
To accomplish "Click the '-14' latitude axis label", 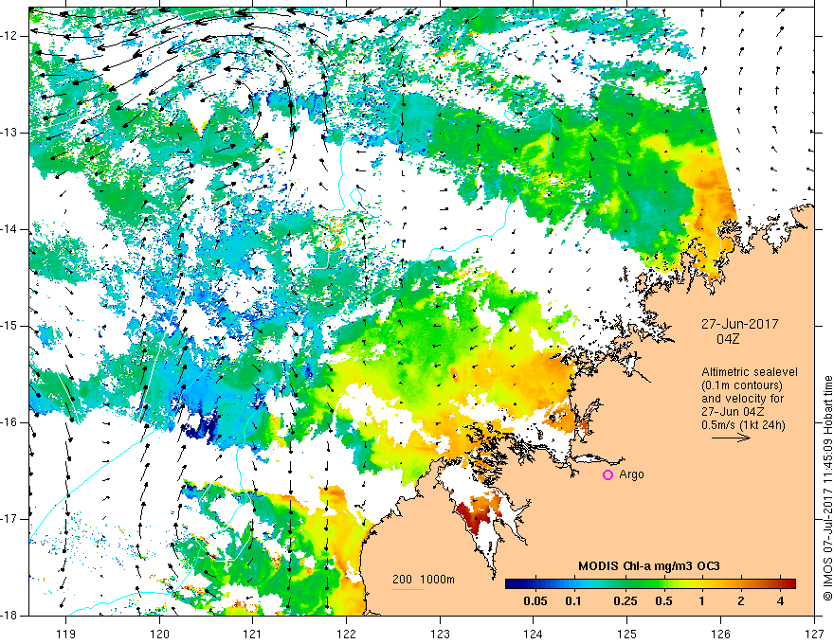I will 10,229.
